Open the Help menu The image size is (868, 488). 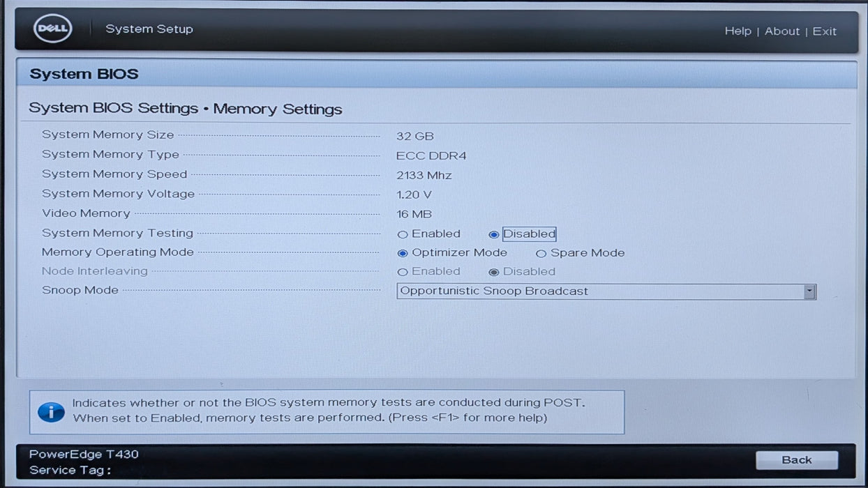[738, 31]
